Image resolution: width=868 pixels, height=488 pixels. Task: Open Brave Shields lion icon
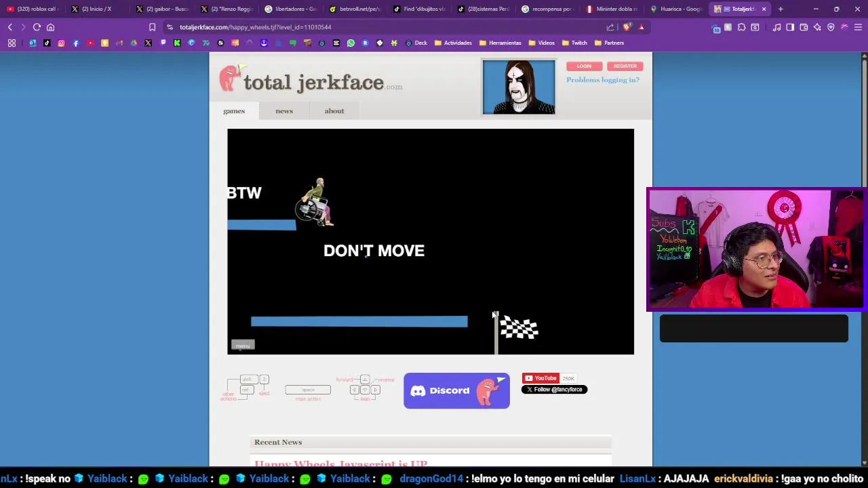[x=627, y=27]
